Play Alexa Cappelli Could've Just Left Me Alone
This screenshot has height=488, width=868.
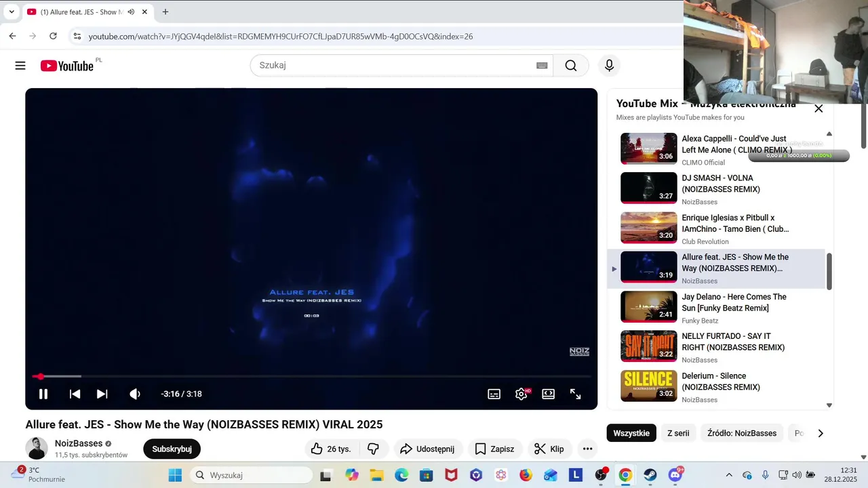717,149
